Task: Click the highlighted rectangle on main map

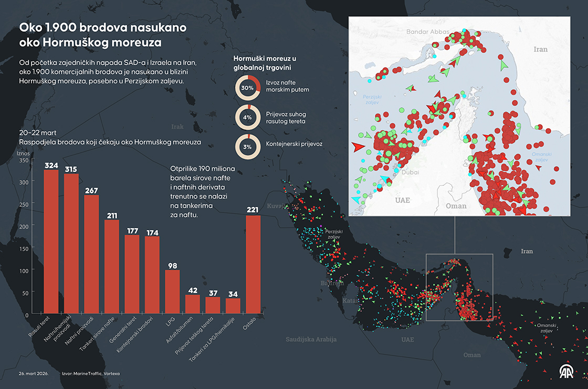Action: coord(459,287)
